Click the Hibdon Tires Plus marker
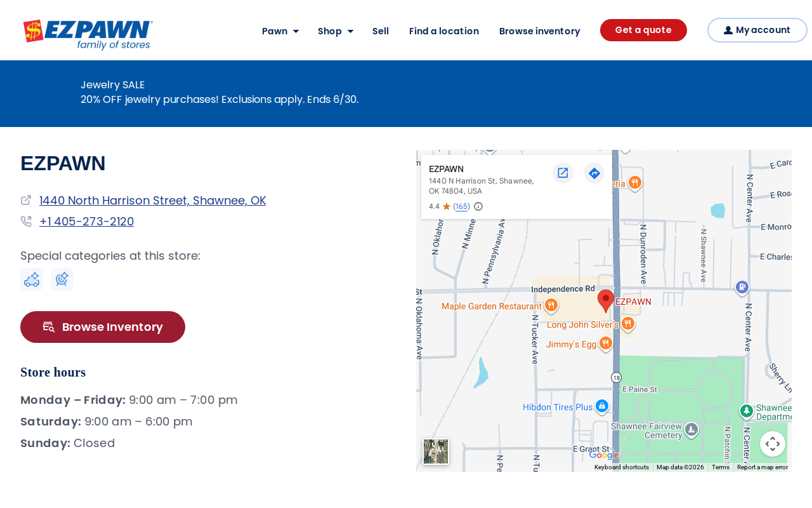Image resolution: width=812 pixels, height=508 pixels. tap(602, 406)
